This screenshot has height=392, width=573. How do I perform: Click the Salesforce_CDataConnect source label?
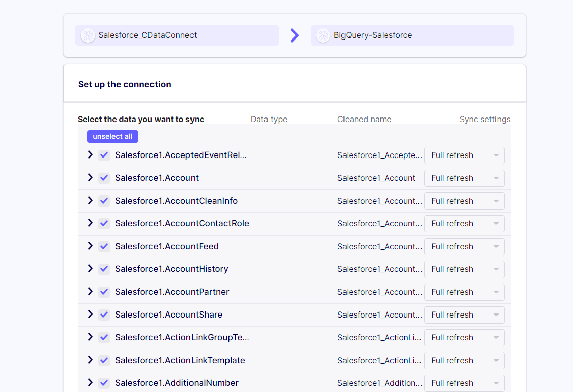tap(147, 35)
